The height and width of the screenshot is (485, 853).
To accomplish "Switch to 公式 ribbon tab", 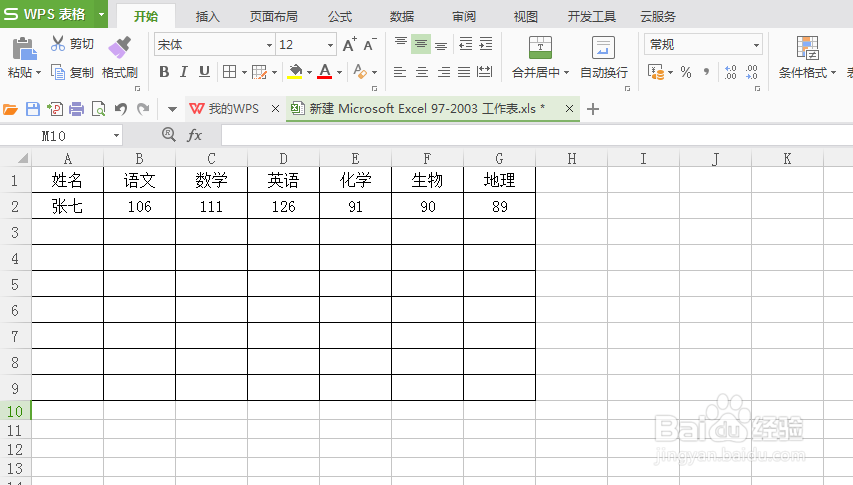I will (x=340, y=17).
